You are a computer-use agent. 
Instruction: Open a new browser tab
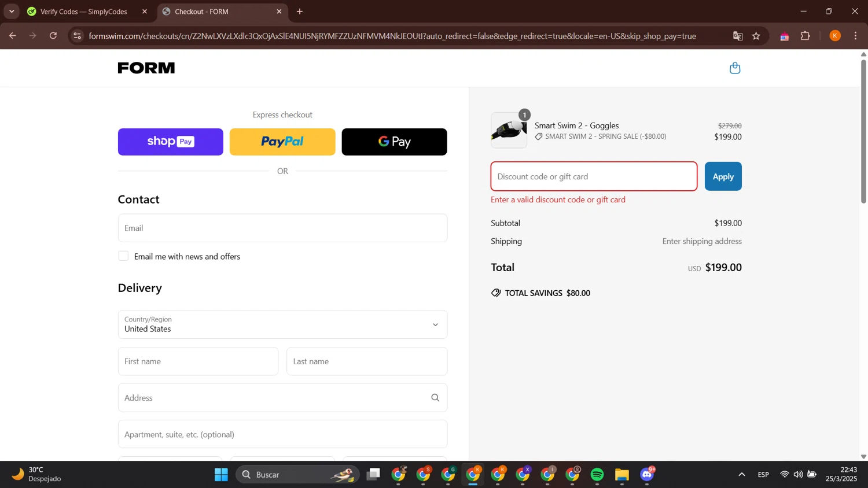coord(300,12)
